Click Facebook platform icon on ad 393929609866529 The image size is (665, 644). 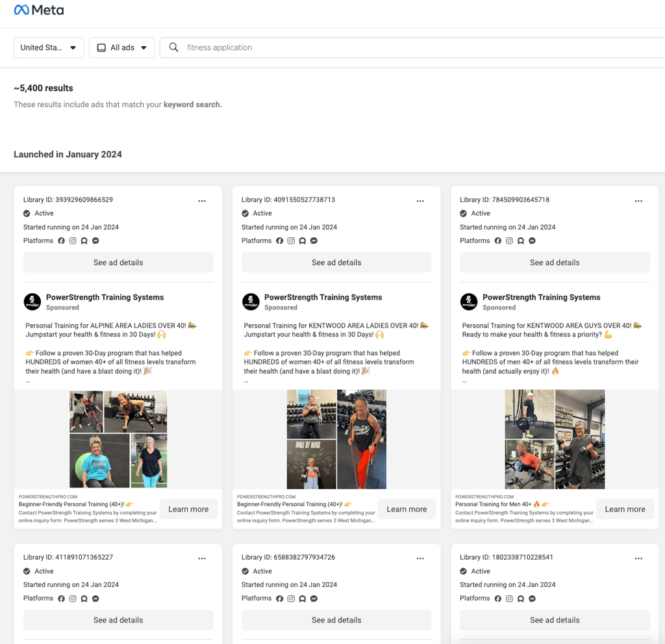[62, 240]
